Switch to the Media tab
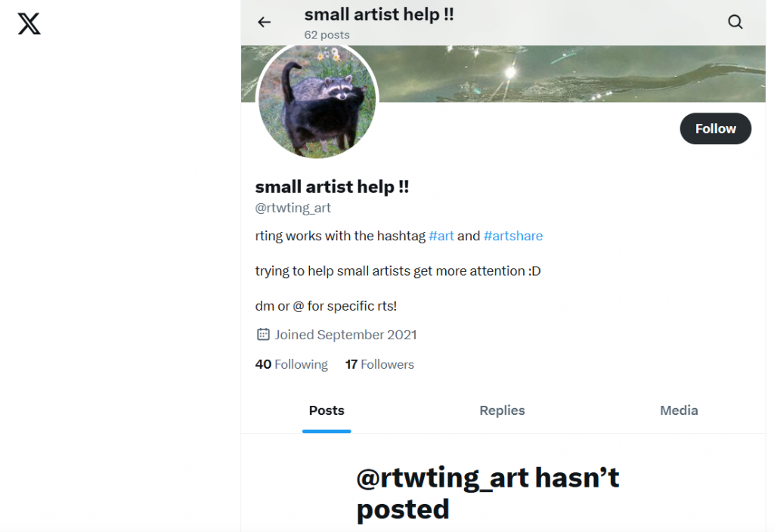Screen dimensions: 774x532 pos(679,410)
